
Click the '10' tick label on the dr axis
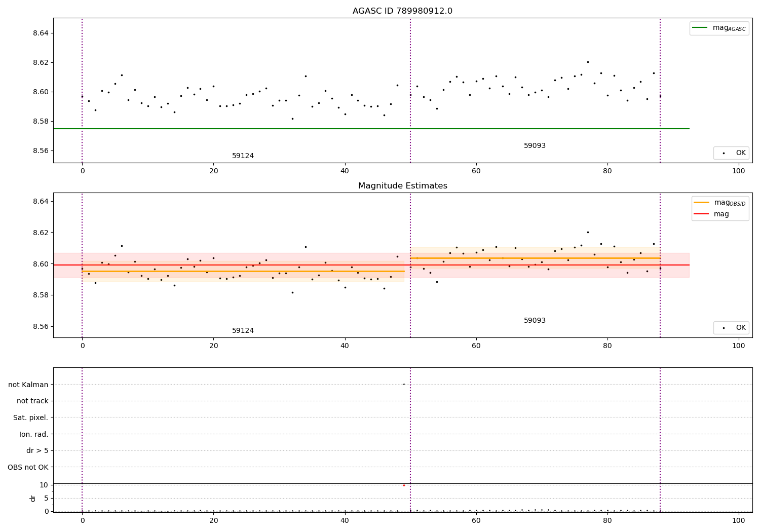coord(44,485)
